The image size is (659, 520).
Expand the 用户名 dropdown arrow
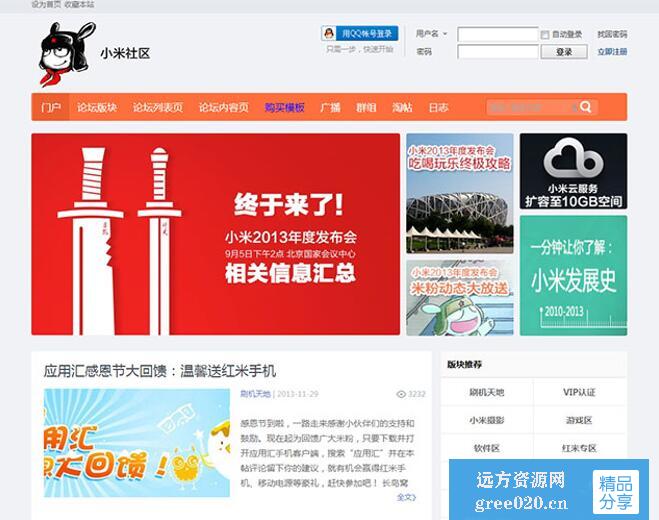445,34
